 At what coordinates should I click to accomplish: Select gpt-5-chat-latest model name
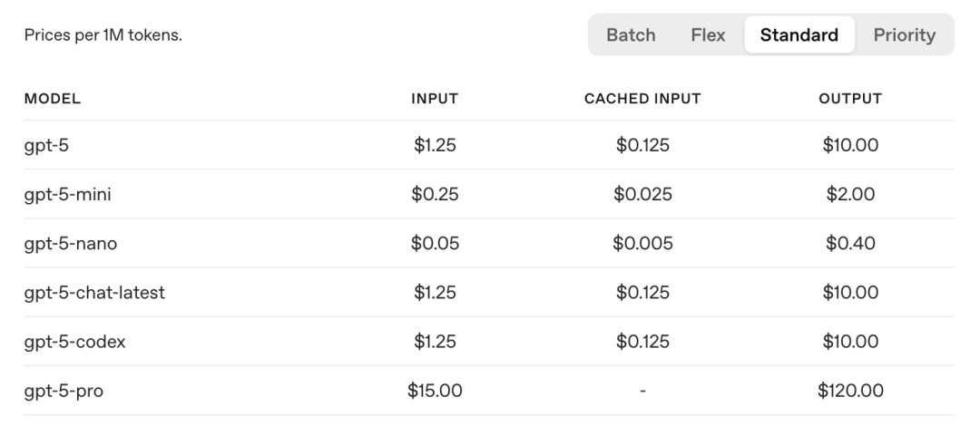coord(93,293)
